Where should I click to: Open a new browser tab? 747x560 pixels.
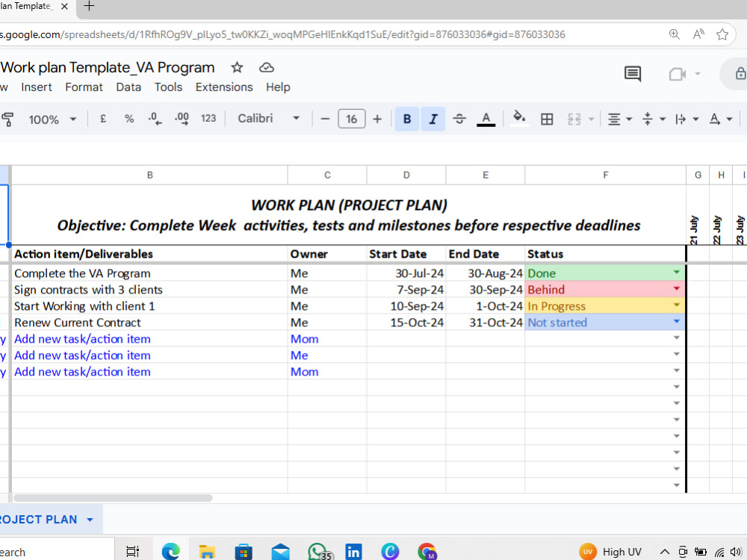coord(89,7)
